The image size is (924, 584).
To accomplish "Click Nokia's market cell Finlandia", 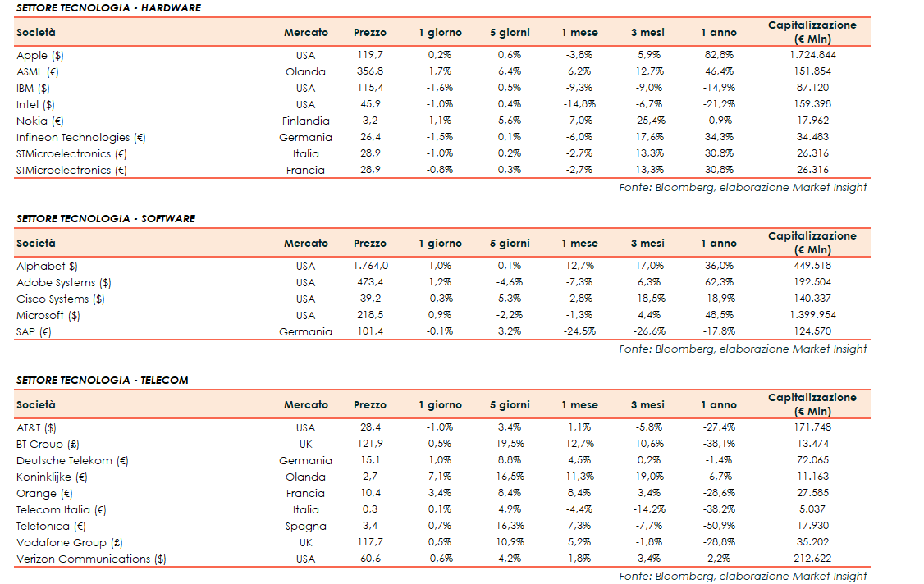I will 305,121.
